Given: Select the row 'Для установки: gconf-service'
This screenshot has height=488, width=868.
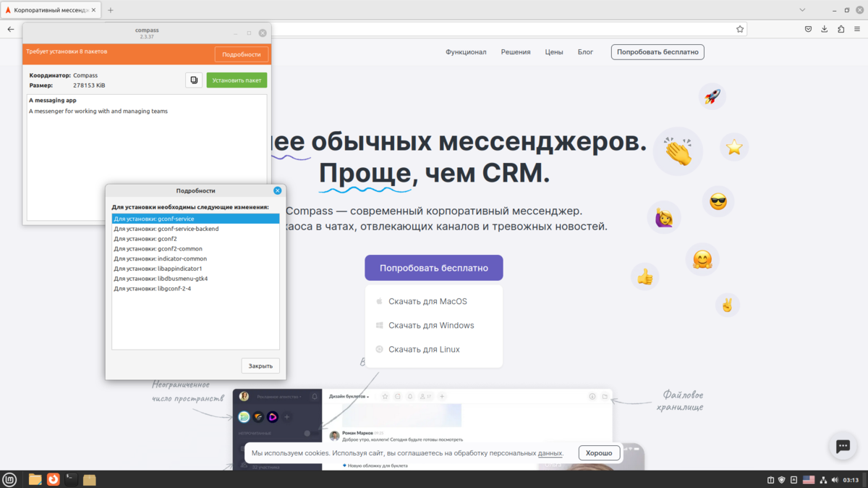Looking at the screenshot, I should (195, 219).
